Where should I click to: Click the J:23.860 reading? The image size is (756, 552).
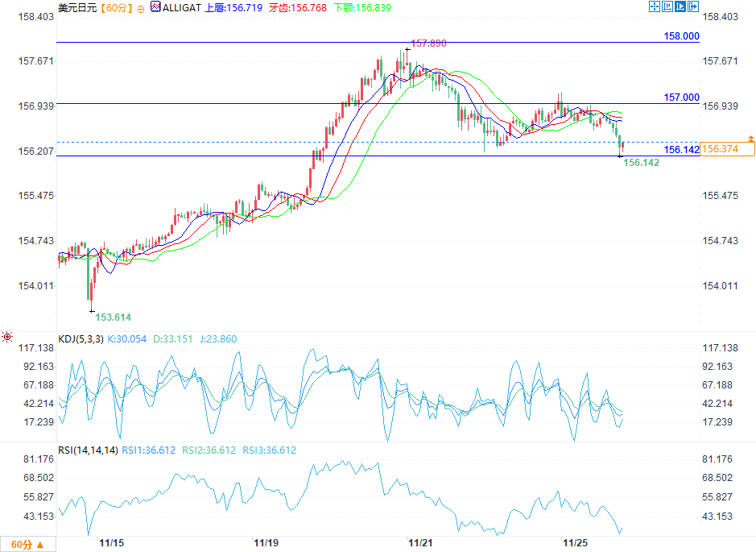tap(218, 338)
